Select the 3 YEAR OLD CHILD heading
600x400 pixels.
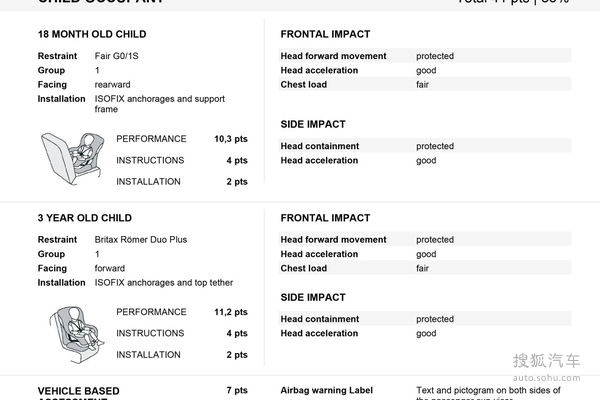84,218
